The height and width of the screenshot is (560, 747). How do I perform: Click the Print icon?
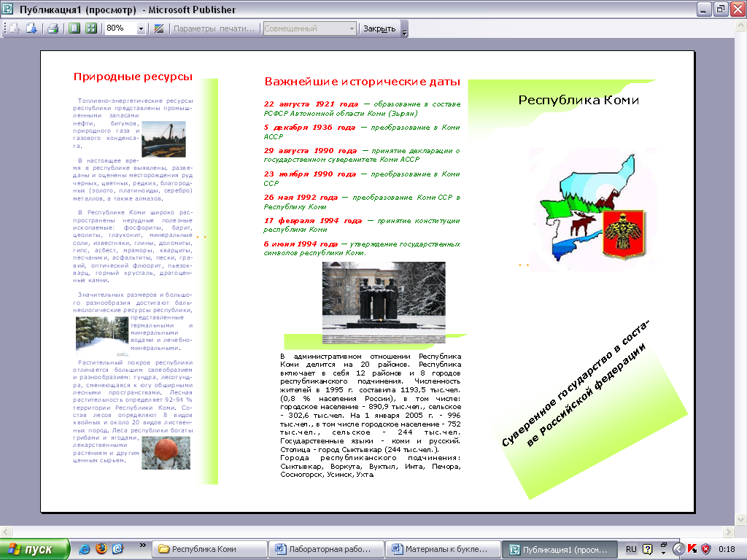click(53, 28)
